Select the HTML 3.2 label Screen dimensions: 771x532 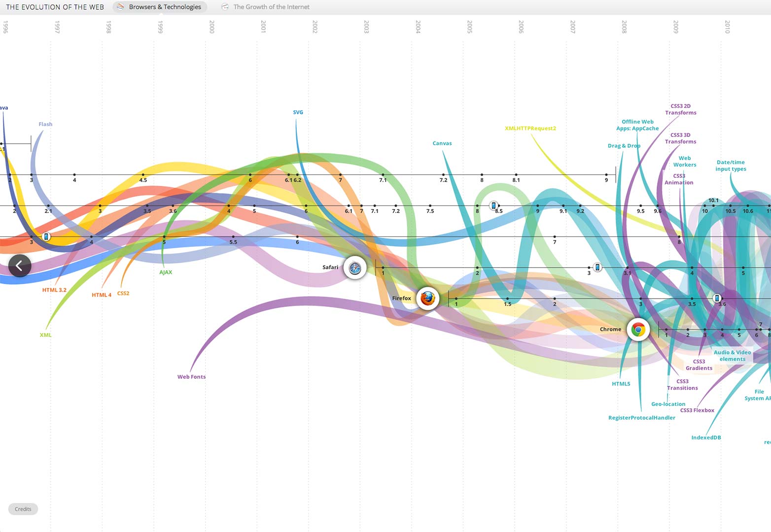[x=54, y=290]
